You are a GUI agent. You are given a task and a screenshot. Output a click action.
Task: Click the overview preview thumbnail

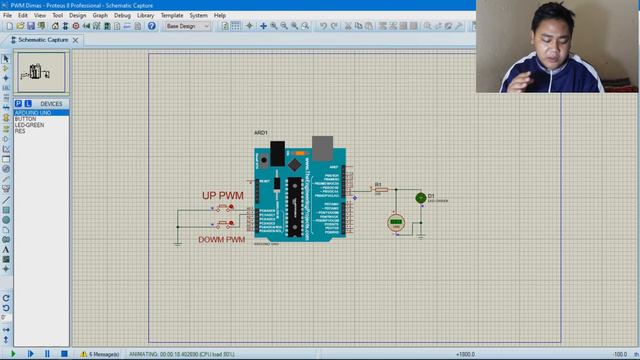click(x=41, y=72)
